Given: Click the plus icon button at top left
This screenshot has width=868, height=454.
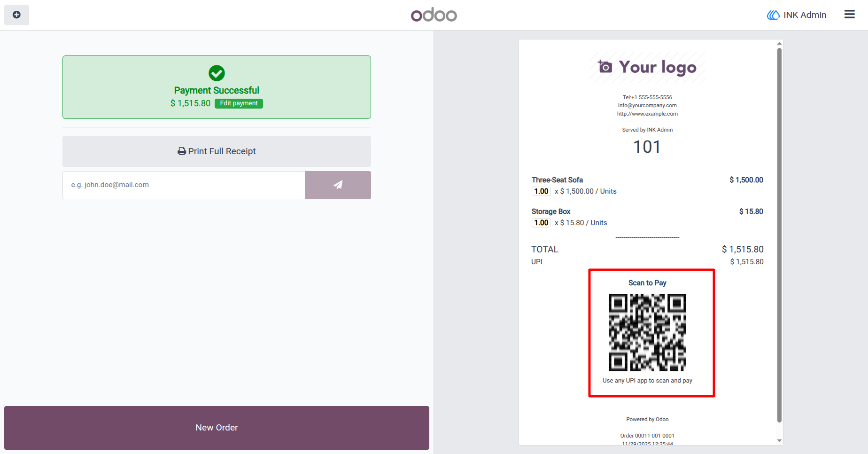Looking at the screenshot, I should pyautogui.click(x=16, y=15).
